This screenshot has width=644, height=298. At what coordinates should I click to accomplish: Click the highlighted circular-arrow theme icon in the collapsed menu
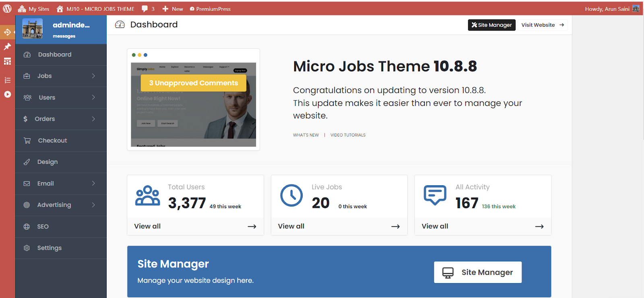(7, 32)
